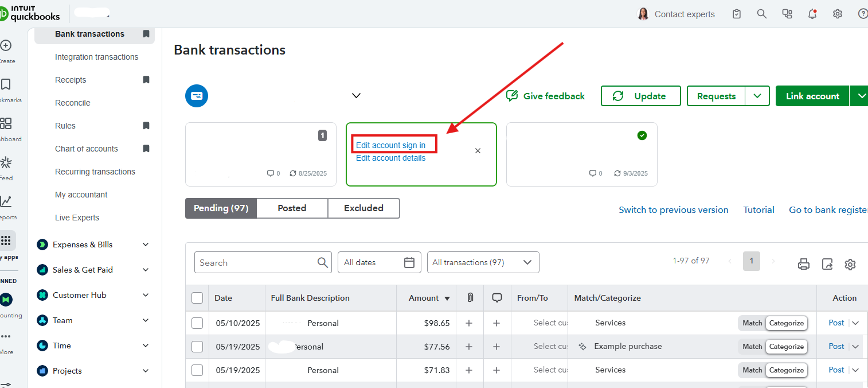Check the $98.65 transaction row checkbox
Viewport: 868px width, 388px height.
(197, 323)
